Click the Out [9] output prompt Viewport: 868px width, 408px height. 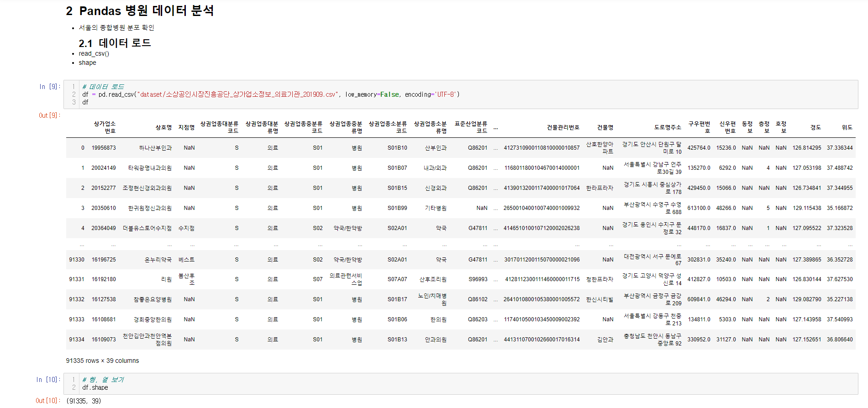pyautogui.click(x=49, y=115)
